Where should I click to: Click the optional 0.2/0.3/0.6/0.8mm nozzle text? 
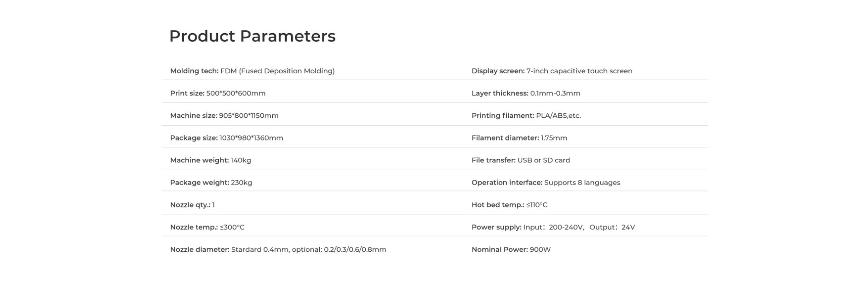[339, 249]
